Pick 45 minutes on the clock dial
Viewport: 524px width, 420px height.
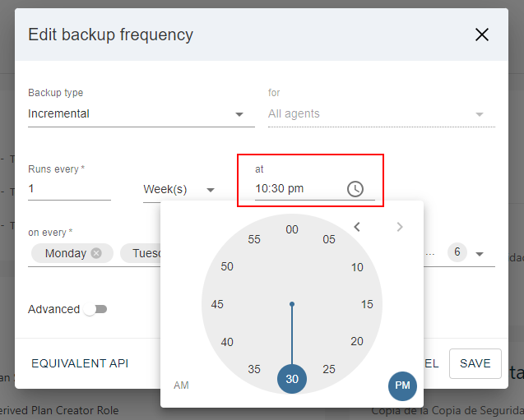tap(217, 304)
